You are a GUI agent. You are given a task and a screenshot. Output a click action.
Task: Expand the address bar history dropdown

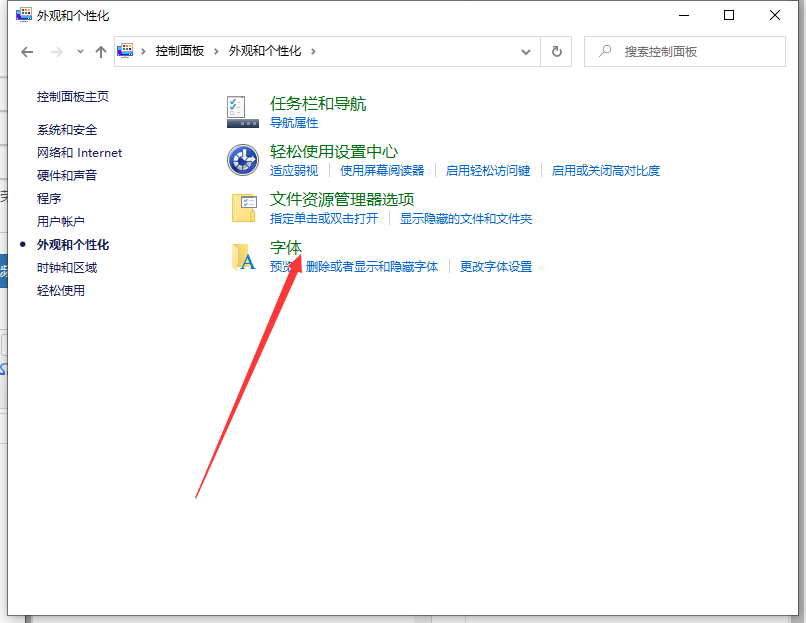click(526, 51)
